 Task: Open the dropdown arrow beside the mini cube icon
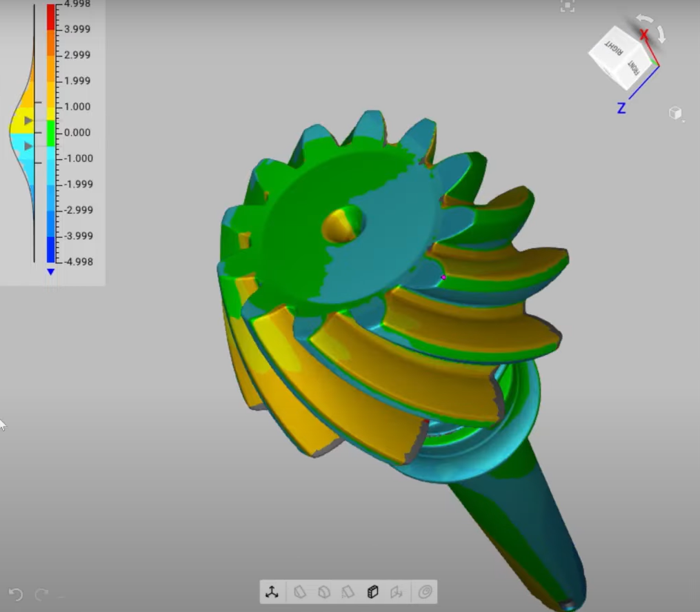pos(683,120)
